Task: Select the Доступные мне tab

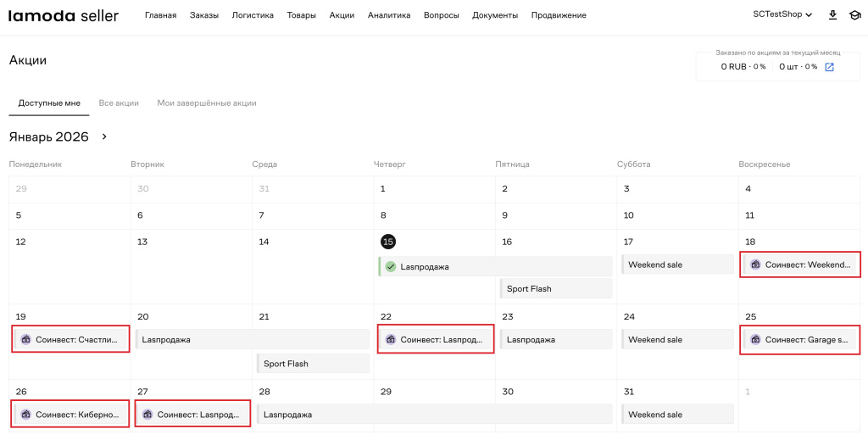Action: [49, 103]
